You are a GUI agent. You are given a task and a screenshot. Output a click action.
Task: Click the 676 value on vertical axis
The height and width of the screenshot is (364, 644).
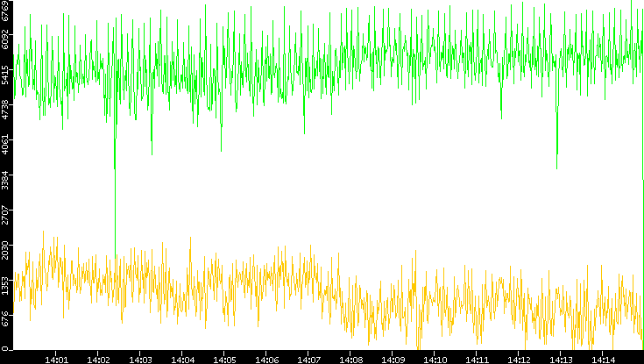click(x=4, y=318)
